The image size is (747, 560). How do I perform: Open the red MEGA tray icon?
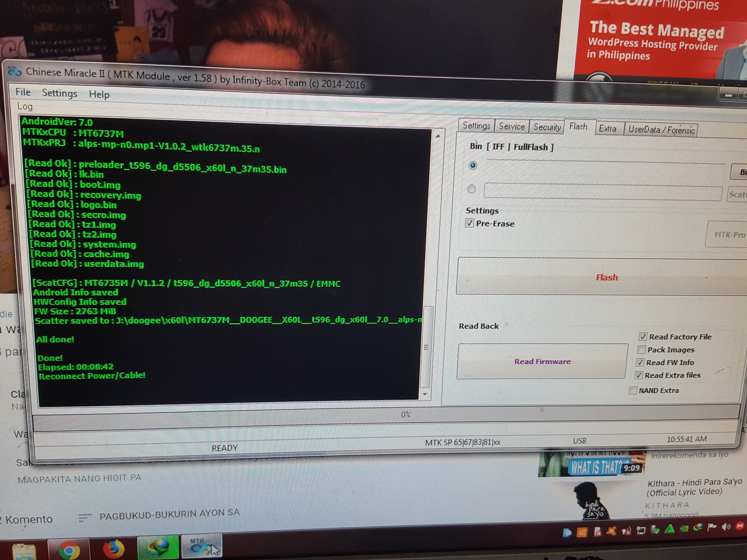[x=739, y=526]
